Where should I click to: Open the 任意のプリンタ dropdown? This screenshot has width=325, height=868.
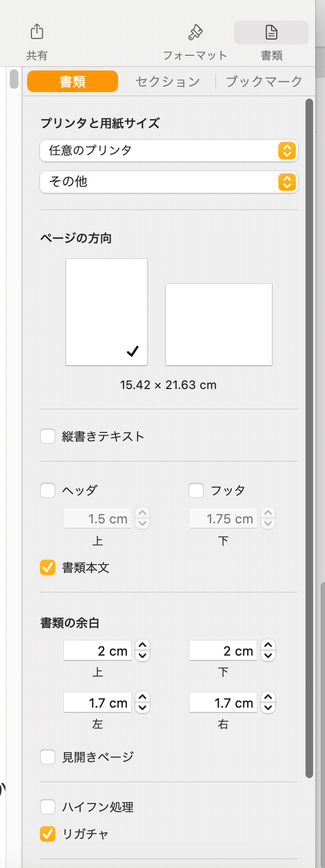(168, 151)
